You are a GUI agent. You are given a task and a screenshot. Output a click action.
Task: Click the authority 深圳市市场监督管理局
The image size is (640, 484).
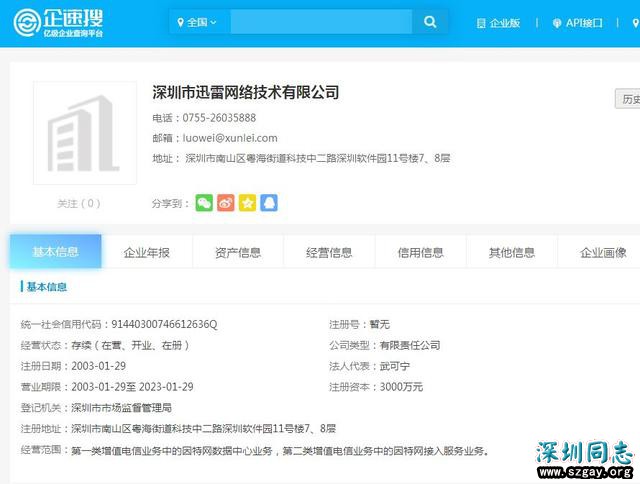tap(121, 408)
